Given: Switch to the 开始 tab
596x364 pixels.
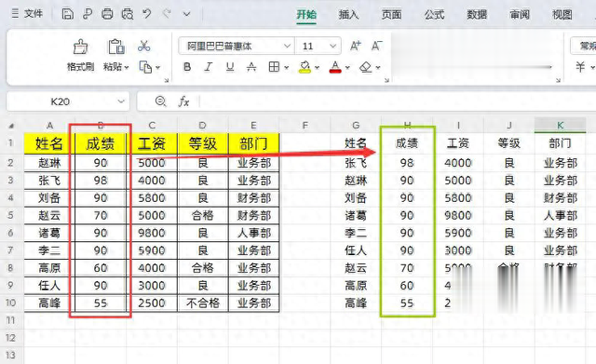Looking at the screenshot, I should coord(306,15).
